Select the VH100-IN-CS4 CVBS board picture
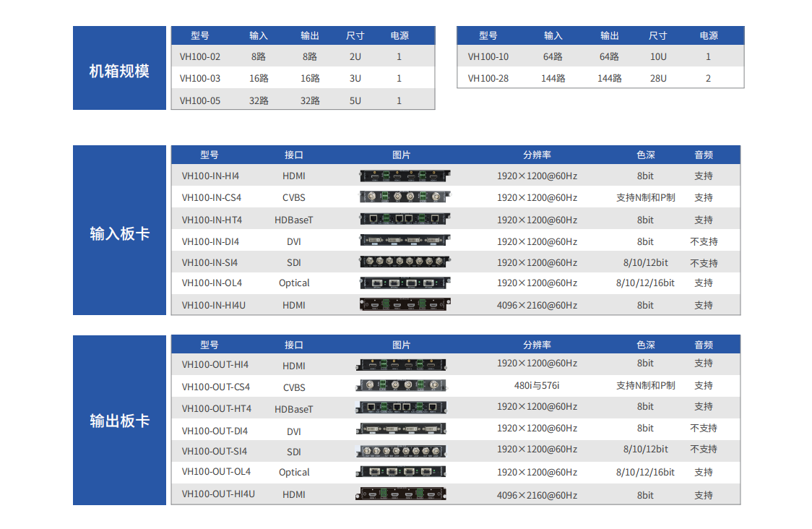This screenshot has height=529, width=812. click(405, 197)
